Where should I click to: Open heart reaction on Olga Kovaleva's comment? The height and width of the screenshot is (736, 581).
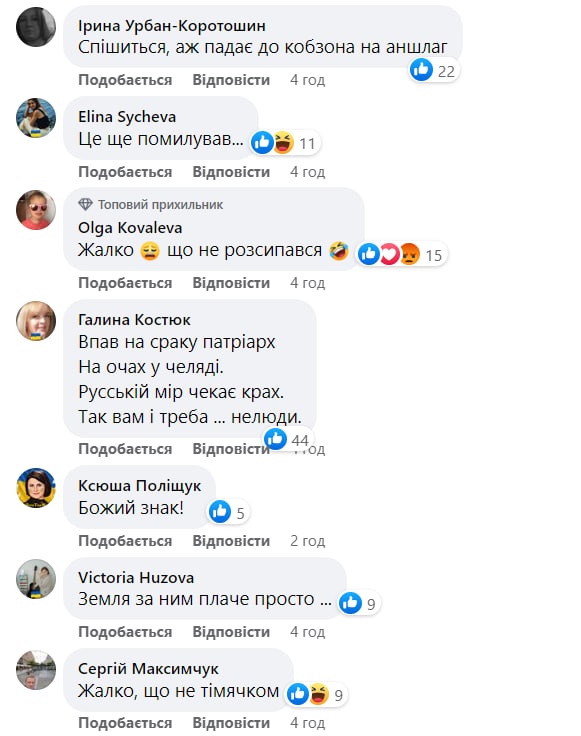[390, 254]
